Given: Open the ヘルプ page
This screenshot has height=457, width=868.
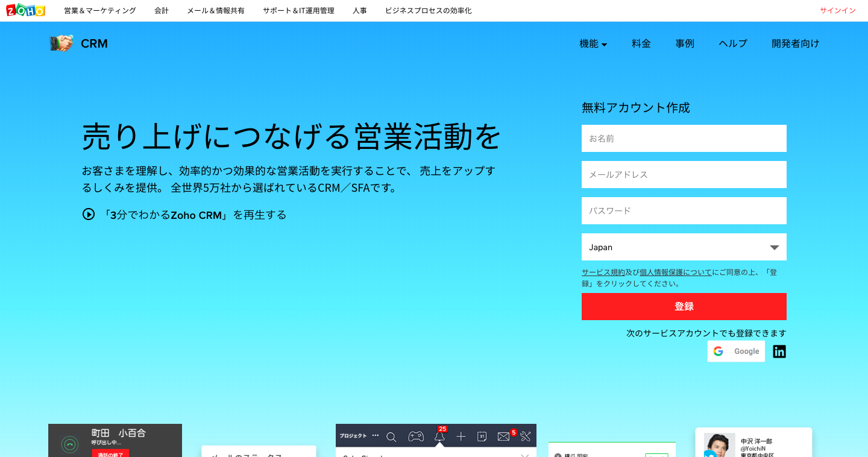Looking at the screenshot, I should click(x=733, y=43).
